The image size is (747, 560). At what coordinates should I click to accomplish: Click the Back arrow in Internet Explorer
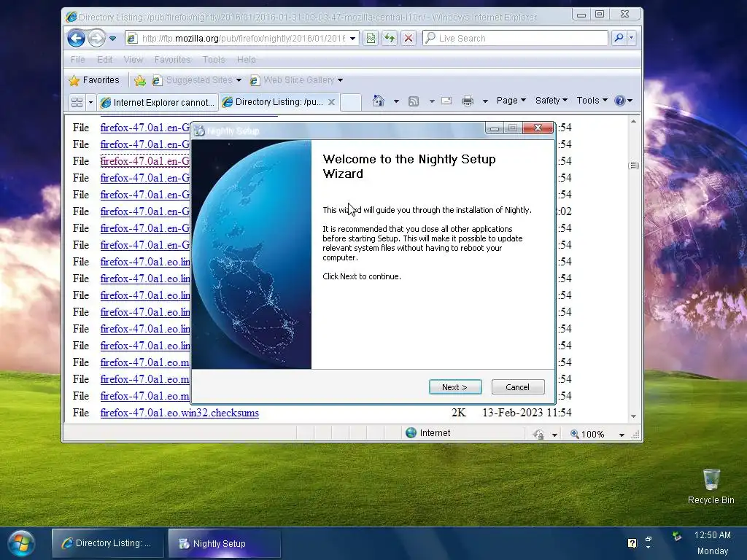tap(76, 38)
